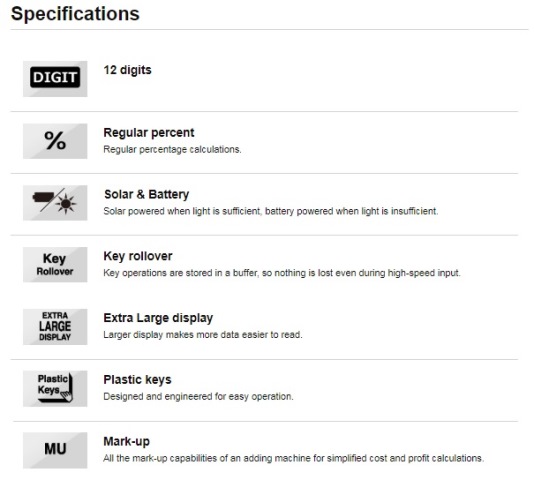
Task: Select the "Extra Large display" heading
Action: (158, 318)
